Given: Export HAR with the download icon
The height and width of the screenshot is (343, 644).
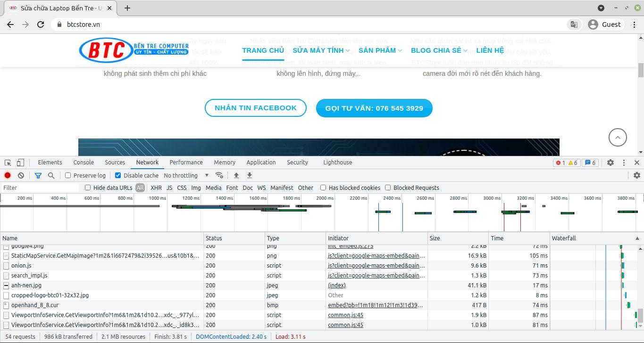Looking at the screenshot, I should point(250,175).
